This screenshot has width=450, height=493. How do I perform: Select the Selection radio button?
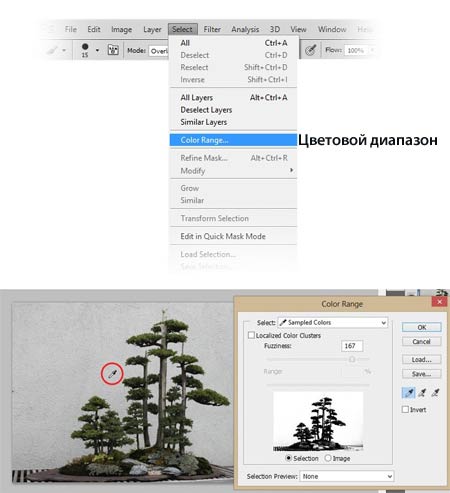pos(289,458)
